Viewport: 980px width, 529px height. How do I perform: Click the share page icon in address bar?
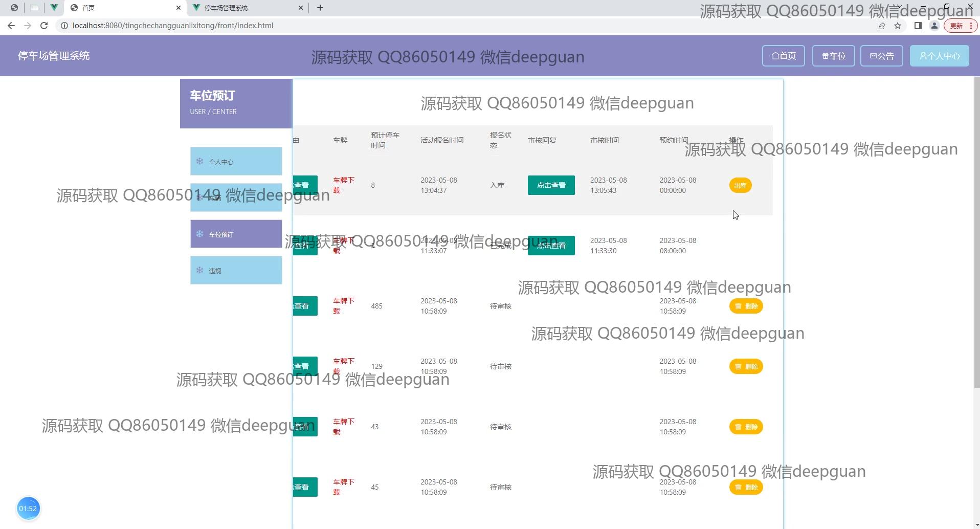pyautogui.click(x=881, y=26)
